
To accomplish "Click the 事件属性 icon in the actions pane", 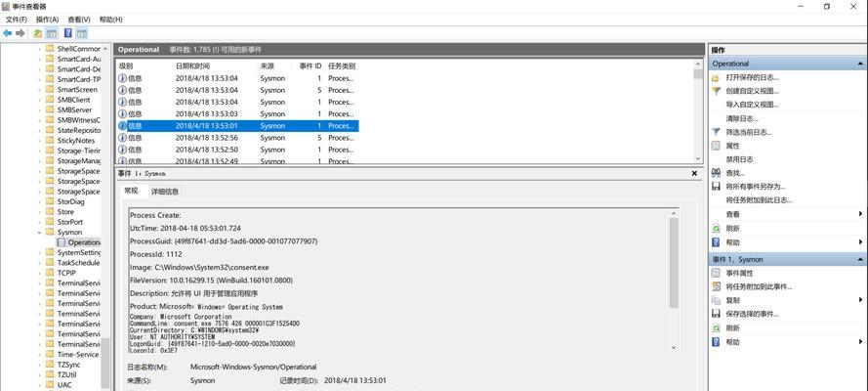I will click(716, 273).
